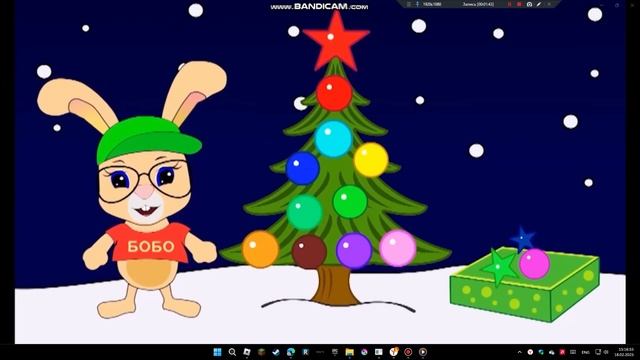Take screenshot with Bandicam camera icon
640x360 pixels.
click(x=529, y=4)
